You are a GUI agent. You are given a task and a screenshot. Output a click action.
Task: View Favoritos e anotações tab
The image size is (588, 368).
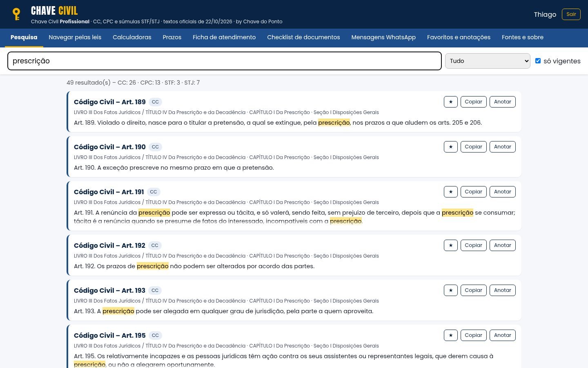pyautogui.click(x=459, y=37)
